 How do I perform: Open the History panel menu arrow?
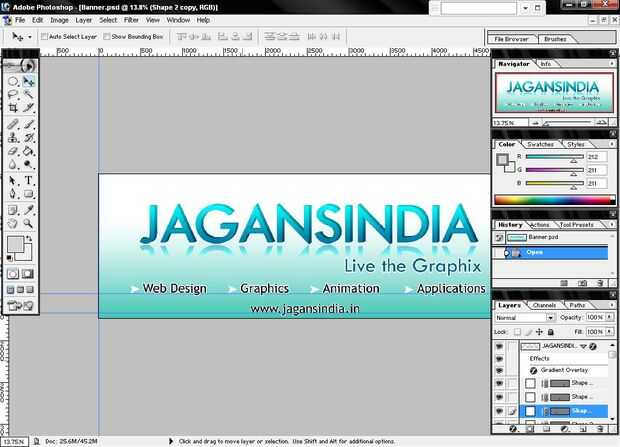coord(612,225)
